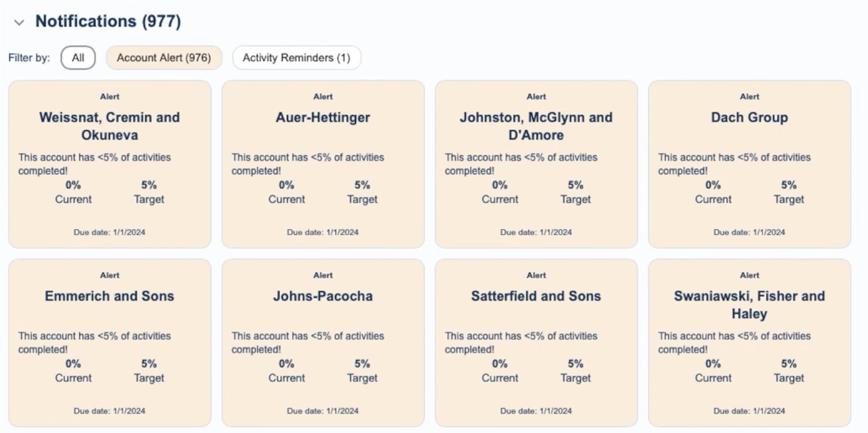Viewport: 868px width, 433px height.
Task: Select the Dach Group alert card
Action: click(749, 117)
